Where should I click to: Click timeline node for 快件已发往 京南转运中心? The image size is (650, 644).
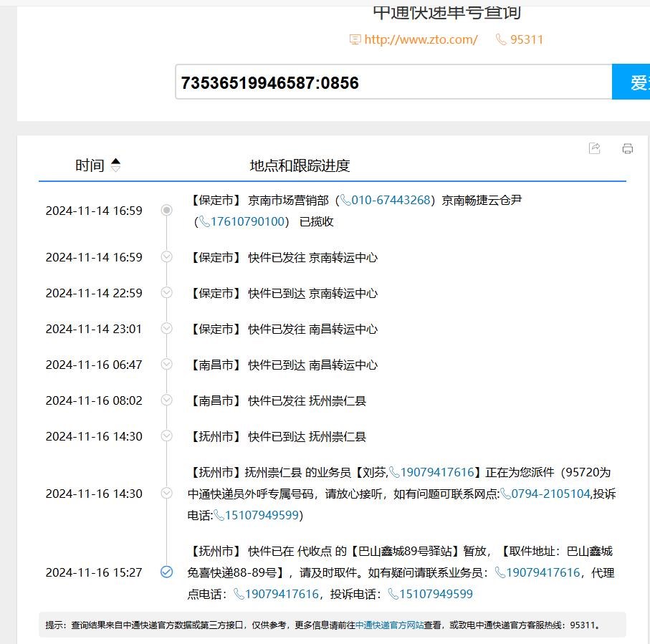(x=167, y=257)
